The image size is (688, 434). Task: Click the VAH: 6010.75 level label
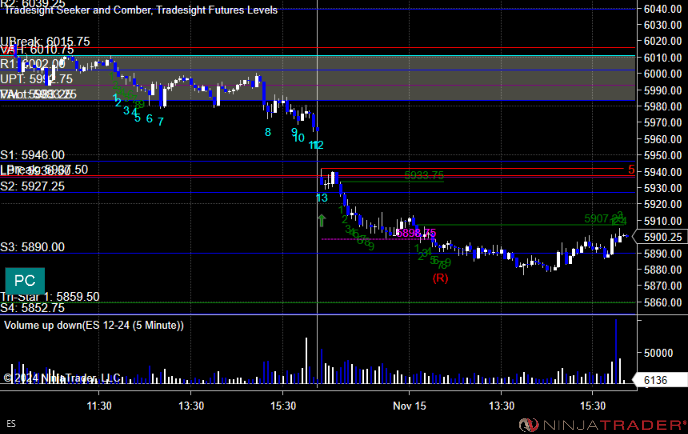pos(37,50)
